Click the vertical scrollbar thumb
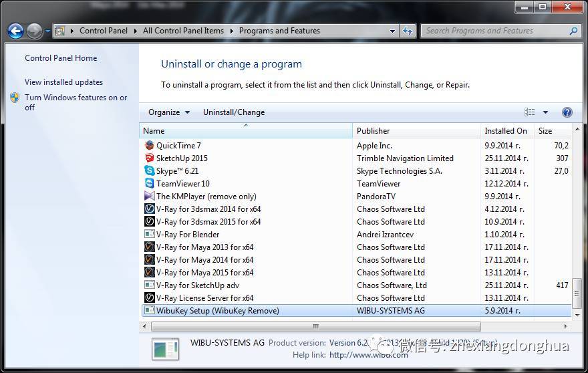Image resolution: width=588 pixels, height=373 pixels. (577, 293)
